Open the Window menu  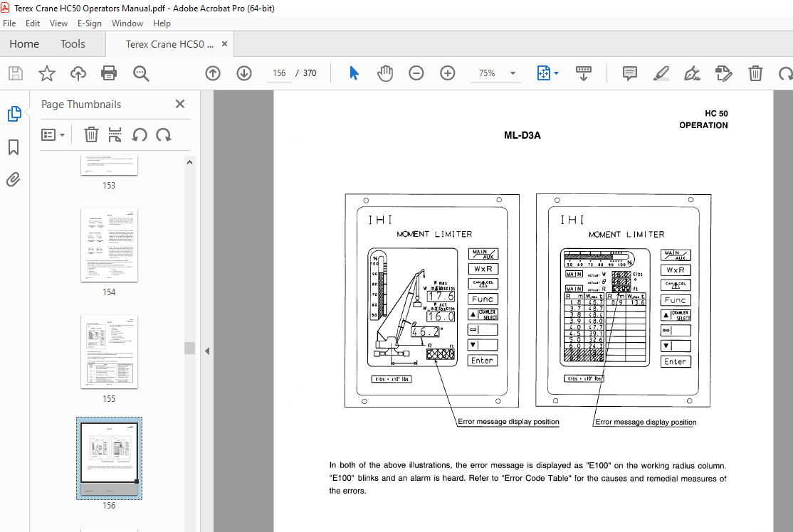click(127, 23)
